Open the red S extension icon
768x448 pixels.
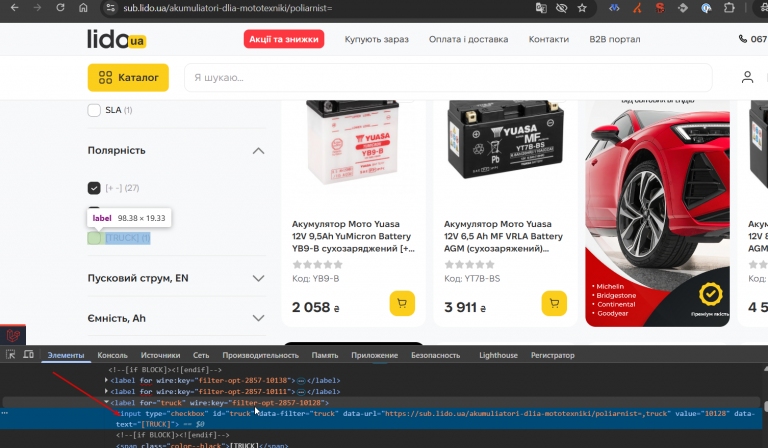(x=660, y=8)
